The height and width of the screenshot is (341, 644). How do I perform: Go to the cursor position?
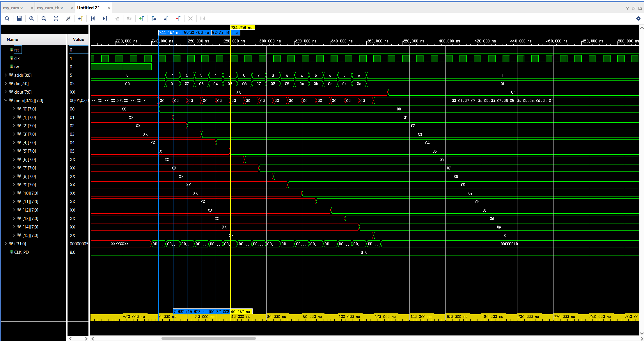(x=80, y=19)
